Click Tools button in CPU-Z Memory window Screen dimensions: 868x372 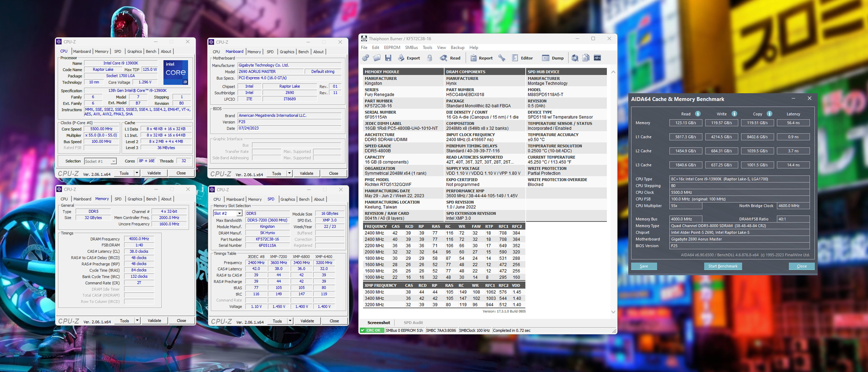point(124,320)
